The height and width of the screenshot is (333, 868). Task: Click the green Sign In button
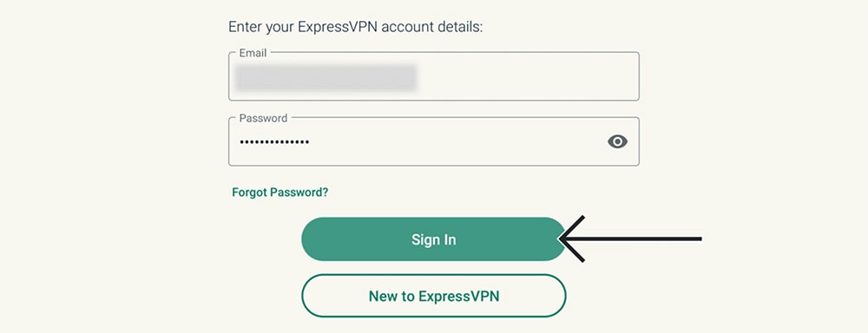click(433, 239)
